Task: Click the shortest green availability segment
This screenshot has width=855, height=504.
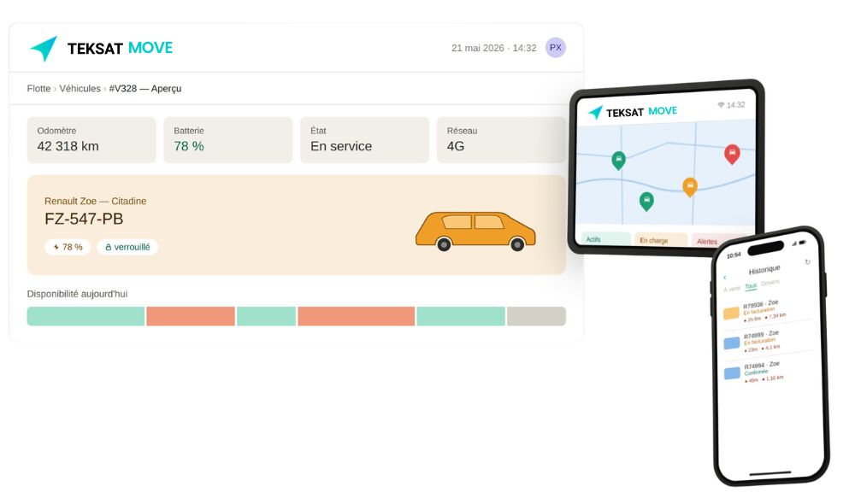Action: [x=266, y=316]
